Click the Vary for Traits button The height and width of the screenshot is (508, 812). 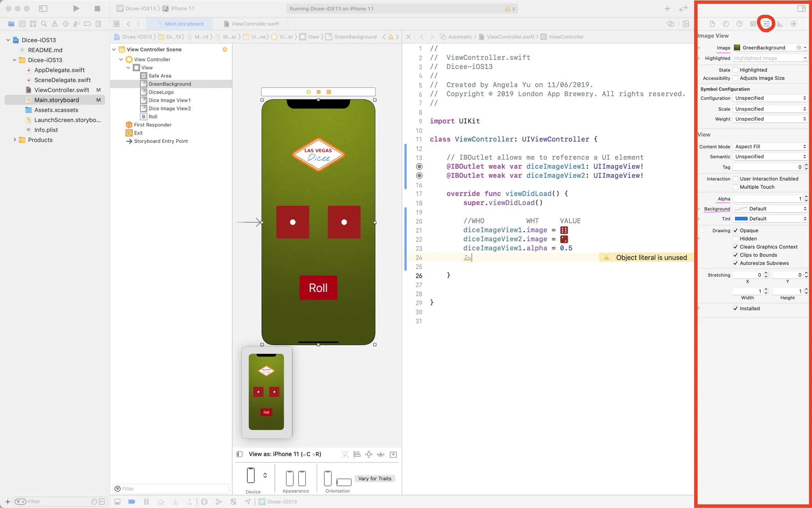375,479
